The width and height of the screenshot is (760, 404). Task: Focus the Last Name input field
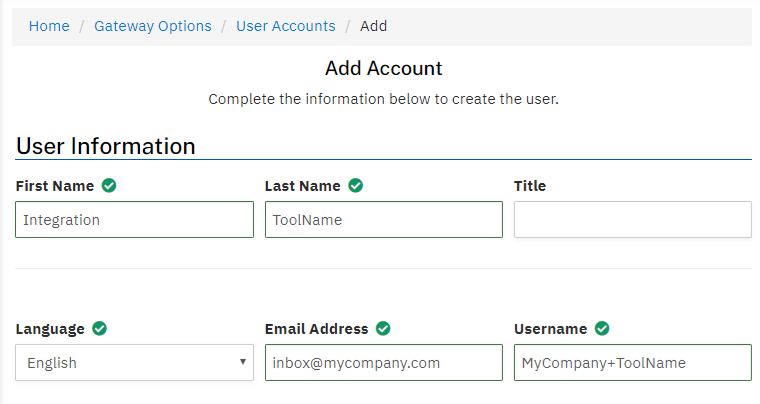383,220
